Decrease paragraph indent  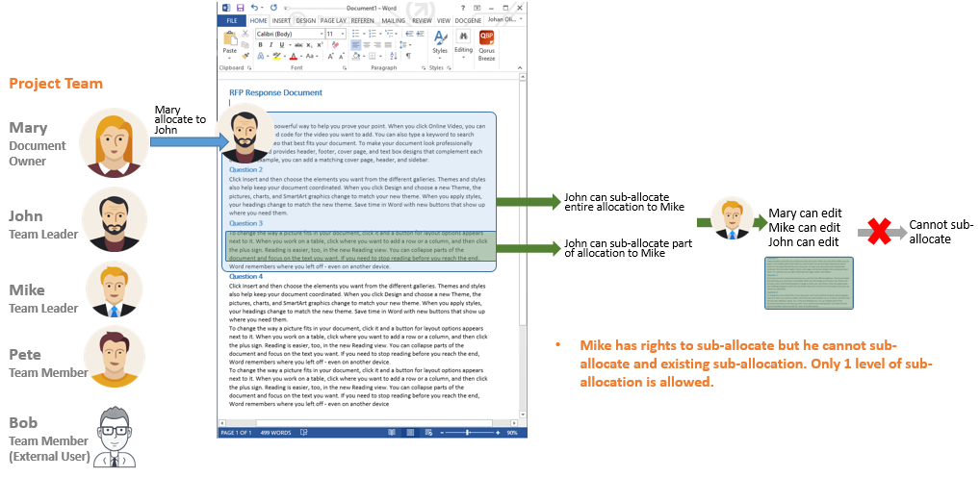409,34
